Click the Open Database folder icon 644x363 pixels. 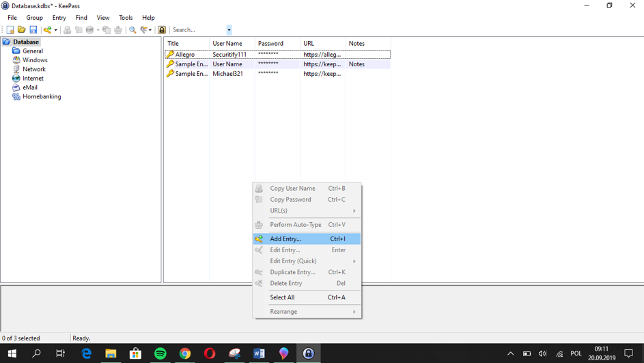22,30
